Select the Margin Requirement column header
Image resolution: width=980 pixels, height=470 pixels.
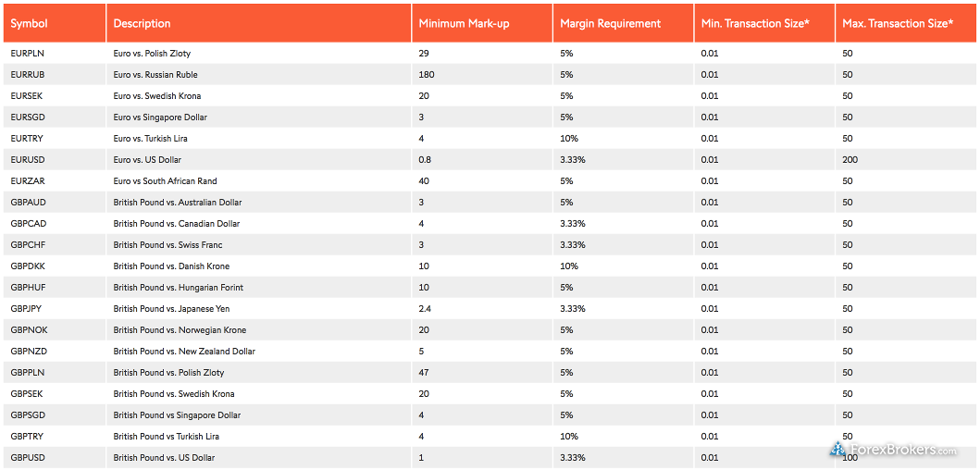(x=610, y=24)
